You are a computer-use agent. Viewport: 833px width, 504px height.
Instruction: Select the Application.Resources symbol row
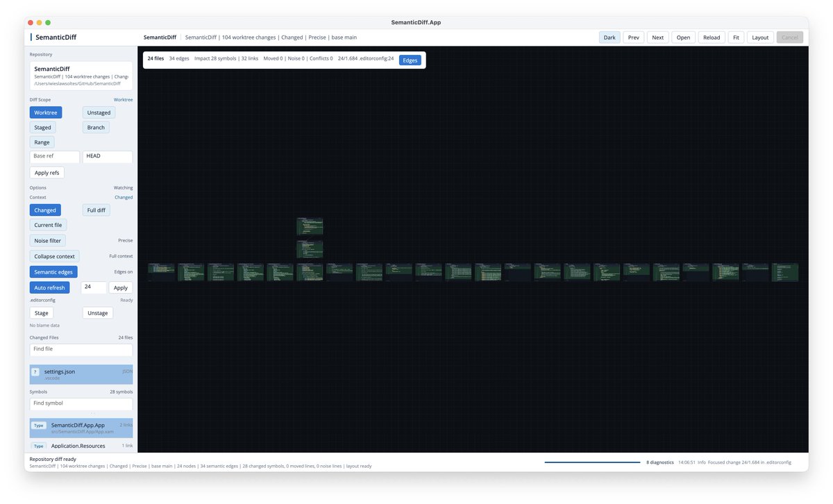tap(81, 446)
